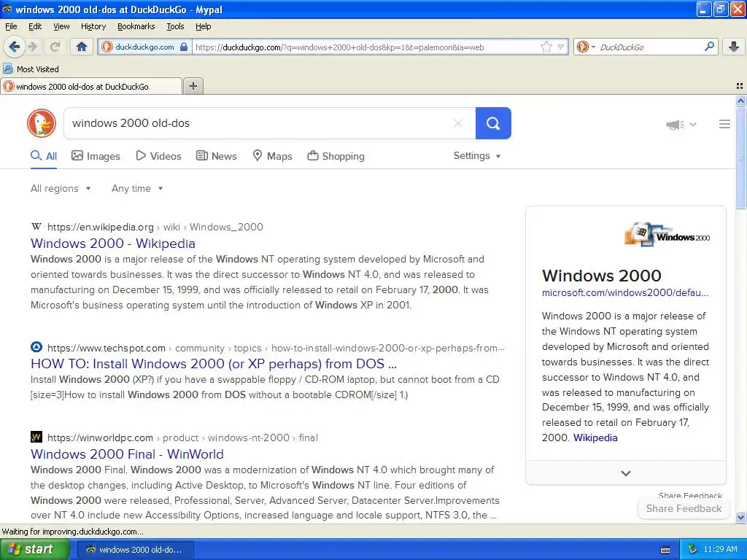
Task: Click the Windows Start button
Action: point(34,550)
